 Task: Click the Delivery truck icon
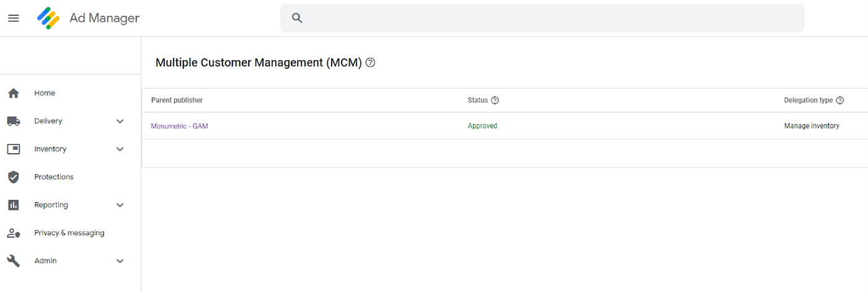point(14,121)
